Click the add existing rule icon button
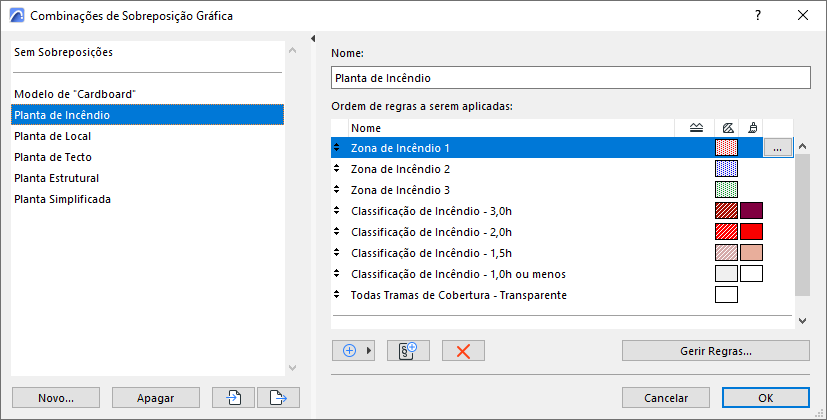The width and height of the screenshot is (827, 420). [x=407, y=351]
